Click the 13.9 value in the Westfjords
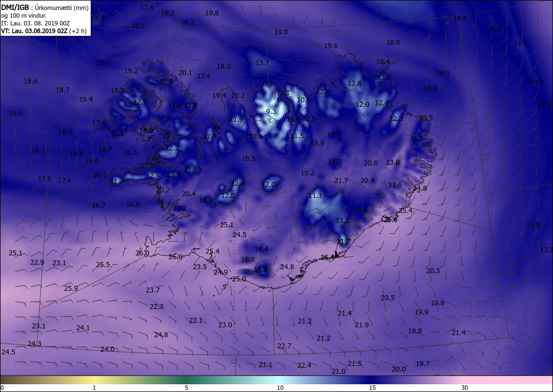This screenshot has width=553, height=392. tap(166, 82)
